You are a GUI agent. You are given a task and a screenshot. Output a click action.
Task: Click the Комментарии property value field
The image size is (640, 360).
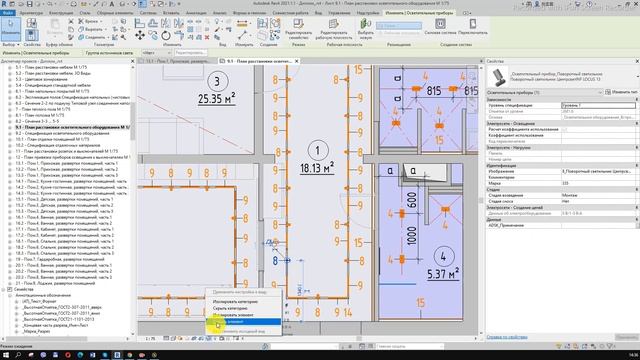pos(598,178)
